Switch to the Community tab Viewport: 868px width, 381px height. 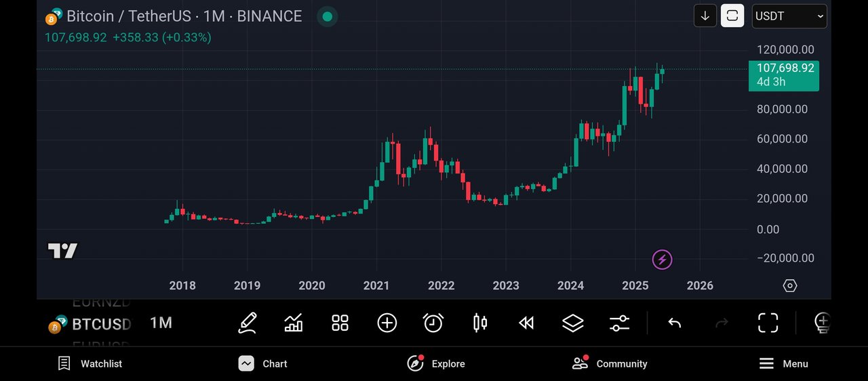(x=610, y=363)
